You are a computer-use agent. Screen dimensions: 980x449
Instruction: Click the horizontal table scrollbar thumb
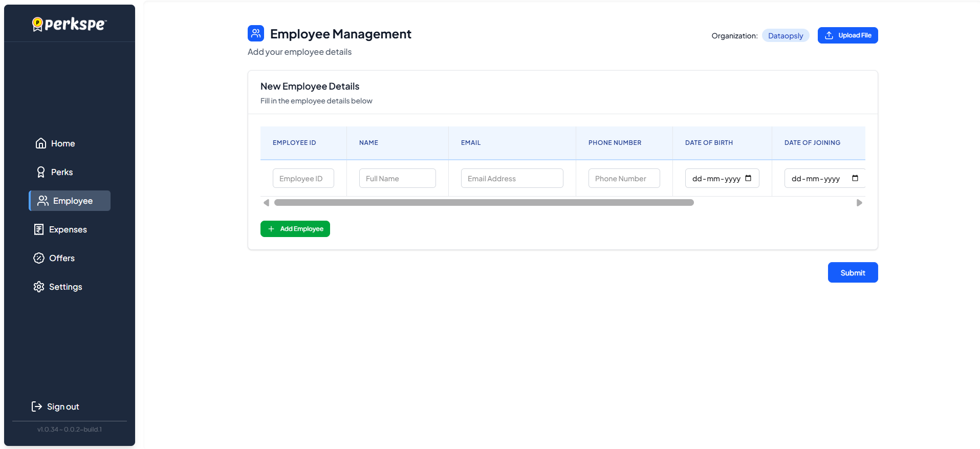[x=484, y=203]
